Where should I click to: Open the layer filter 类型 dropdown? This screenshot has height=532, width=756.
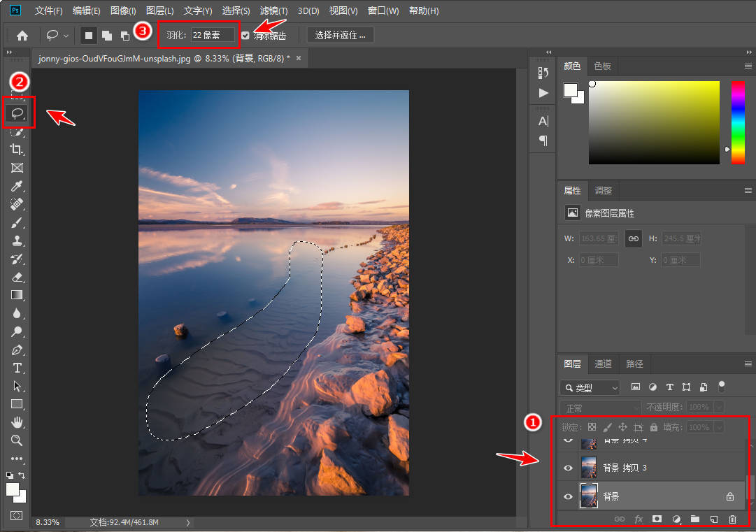pyautogui.click(x=590, y=387)
